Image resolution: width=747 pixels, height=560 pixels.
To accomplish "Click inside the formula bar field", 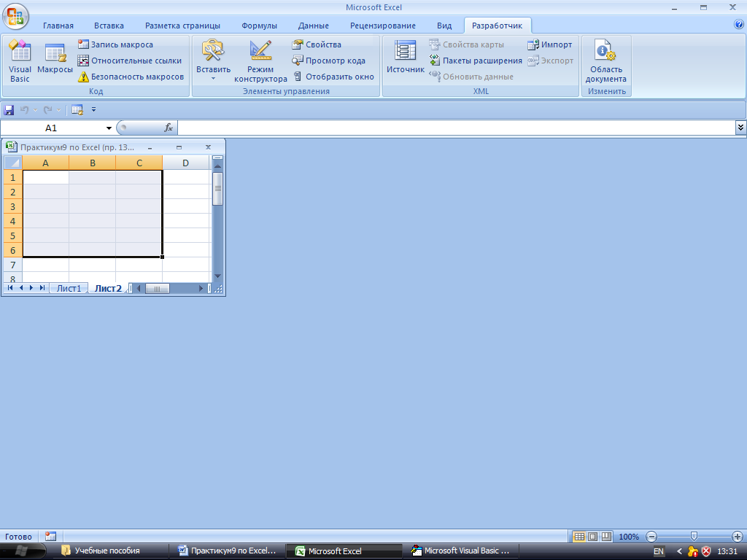I will coord(457,128).
